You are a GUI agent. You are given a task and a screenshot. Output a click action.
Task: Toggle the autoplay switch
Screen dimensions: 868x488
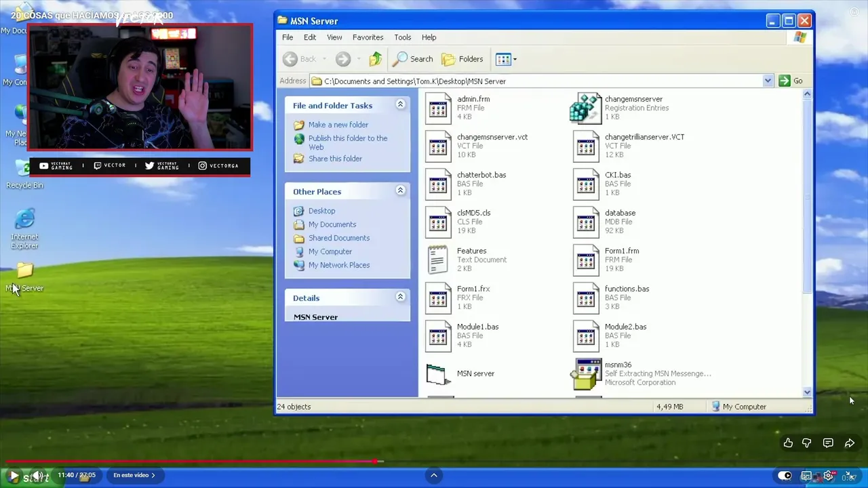tap(785, 476)
